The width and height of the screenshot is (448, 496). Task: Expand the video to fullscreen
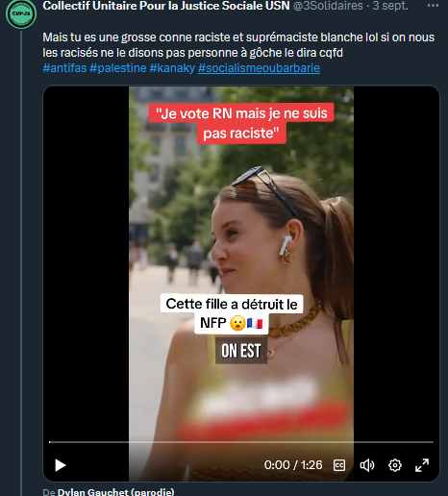coord(422,465)
